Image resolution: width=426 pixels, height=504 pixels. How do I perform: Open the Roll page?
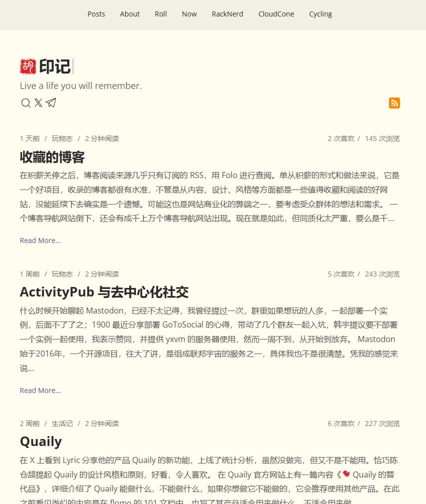[160, 14]
